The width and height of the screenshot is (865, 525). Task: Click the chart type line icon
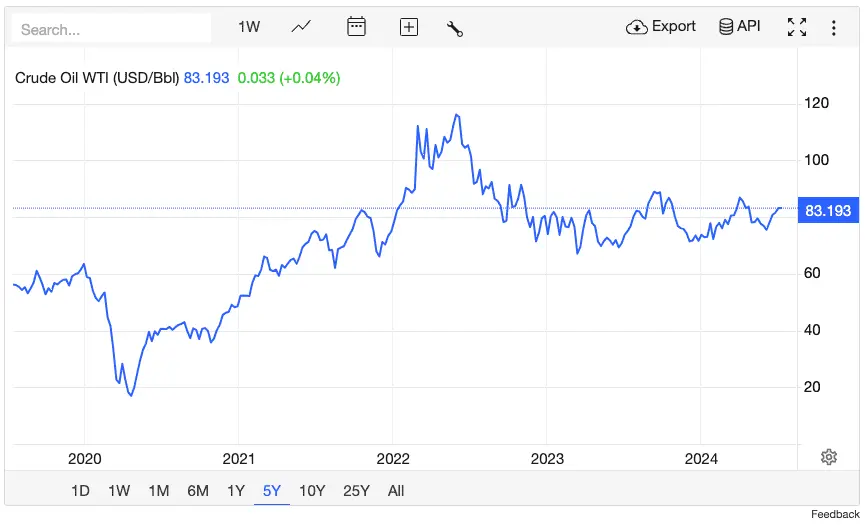tap(301, 27)
